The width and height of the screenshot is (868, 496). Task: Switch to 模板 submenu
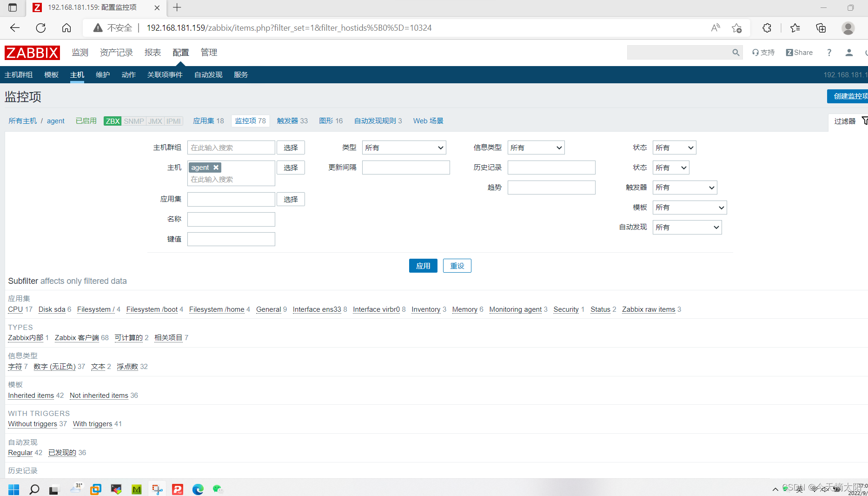point(51,75)
